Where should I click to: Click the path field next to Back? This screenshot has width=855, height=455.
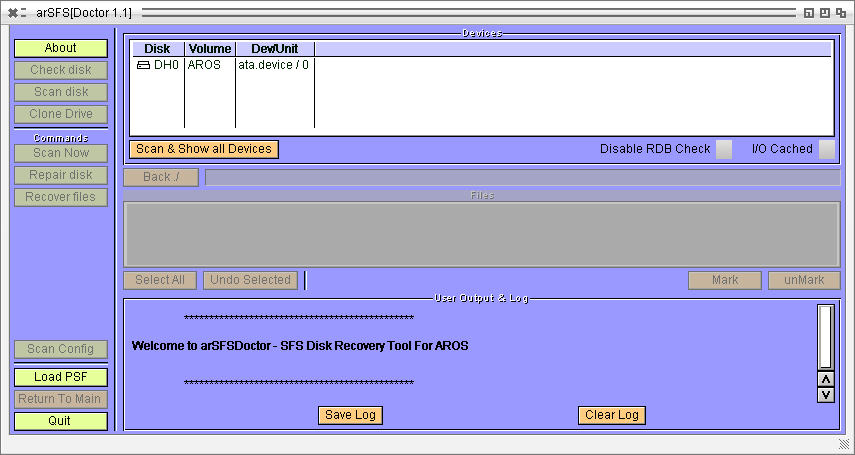point(522,177)
